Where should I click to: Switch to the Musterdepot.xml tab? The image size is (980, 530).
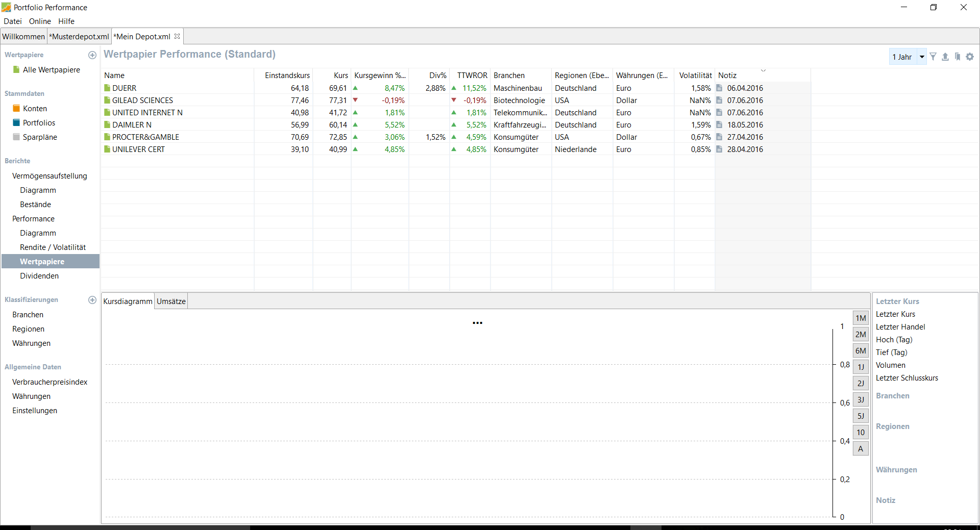[79, 36]
